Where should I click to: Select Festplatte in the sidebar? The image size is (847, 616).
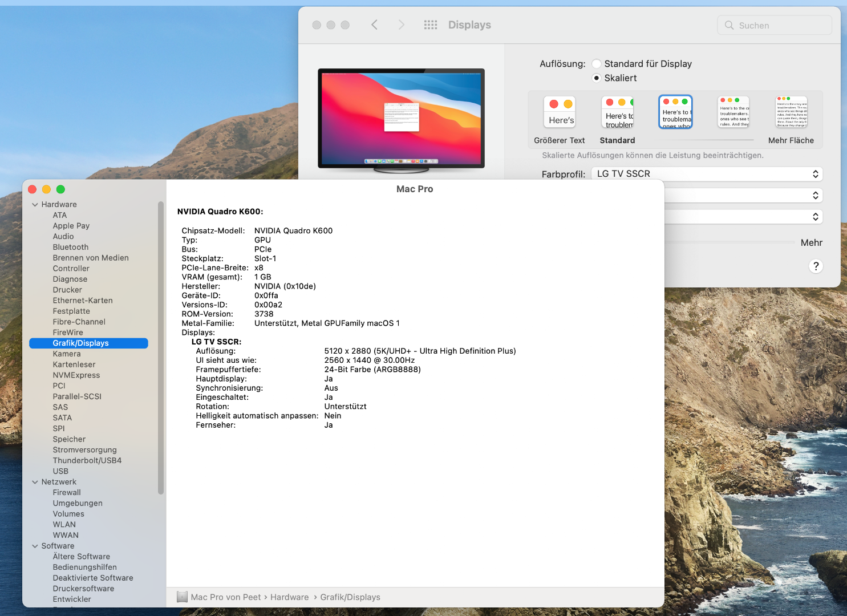71,311
